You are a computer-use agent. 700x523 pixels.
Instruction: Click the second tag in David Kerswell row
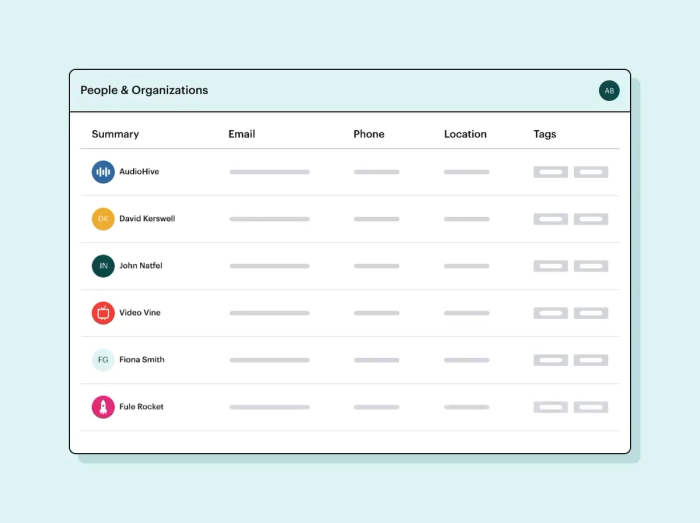(591, 219)
